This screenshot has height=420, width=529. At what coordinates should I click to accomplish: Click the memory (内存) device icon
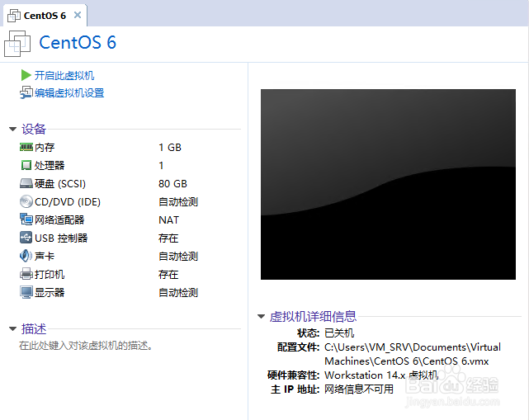[26, 147]
